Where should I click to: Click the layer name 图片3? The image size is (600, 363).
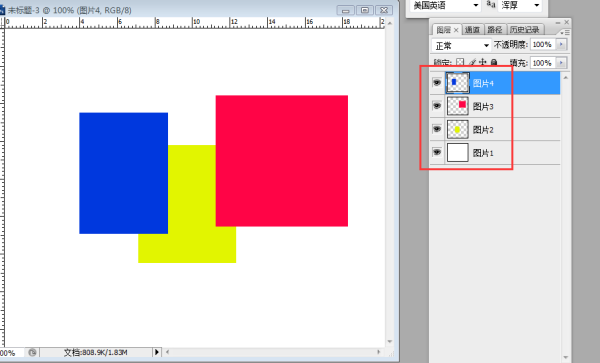pos(483,106)
